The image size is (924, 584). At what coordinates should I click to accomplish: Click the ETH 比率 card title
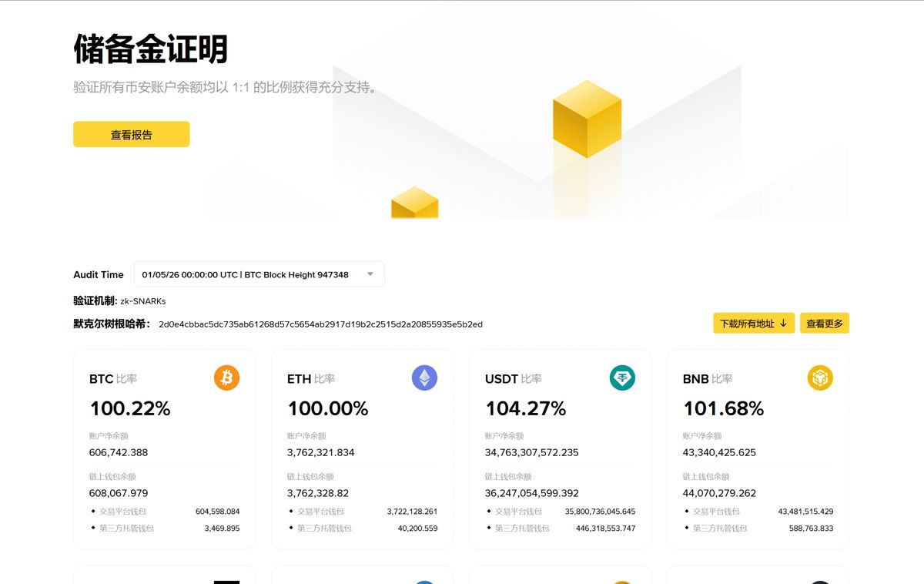tap(311, 379)
